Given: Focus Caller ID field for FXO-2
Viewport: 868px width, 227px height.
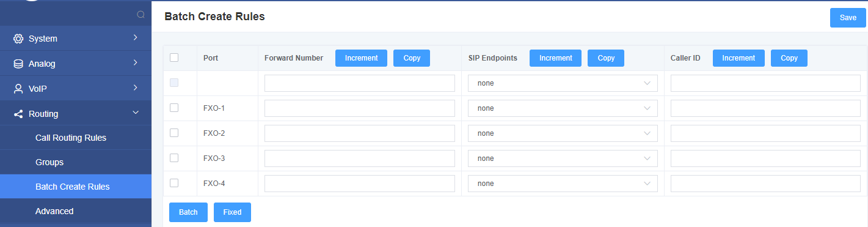Looking at the screenshot, I should pyautogui.click(x=765, y=133).
